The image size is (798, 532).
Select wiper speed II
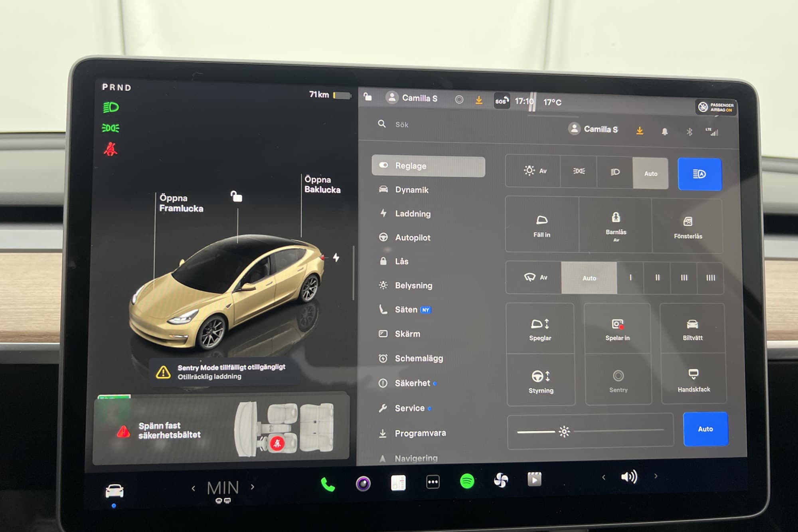tap(657, 278)
